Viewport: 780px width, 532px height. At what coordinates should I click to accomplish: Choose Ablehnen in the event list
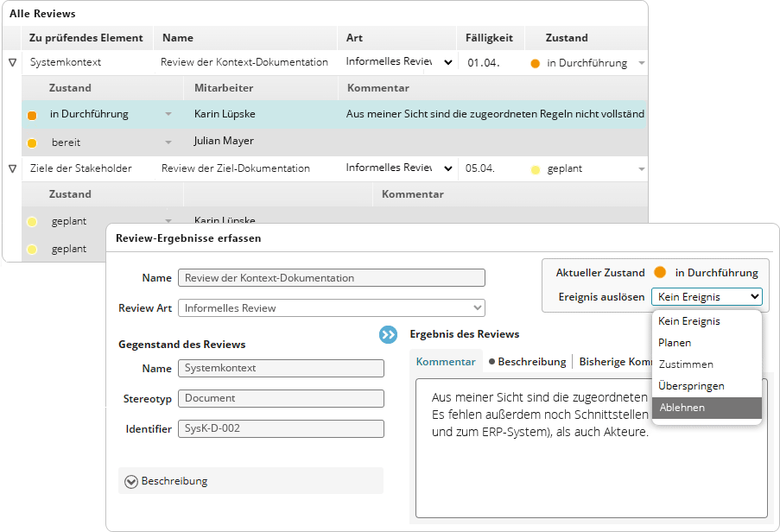pos(707,408)
